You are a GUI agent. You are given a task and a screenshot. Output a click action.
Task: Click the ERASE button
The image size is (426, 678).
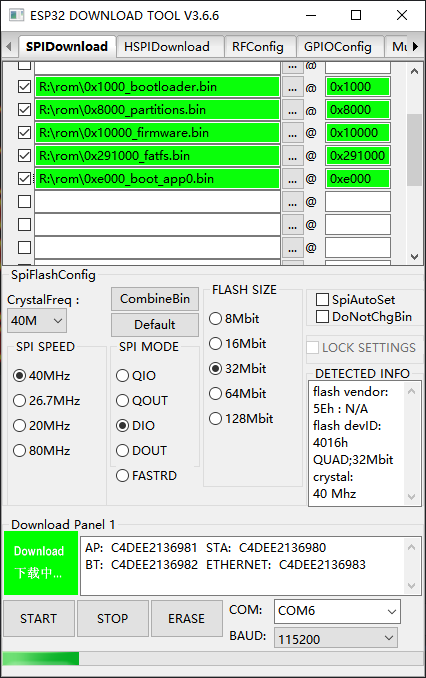coord(186,618)
